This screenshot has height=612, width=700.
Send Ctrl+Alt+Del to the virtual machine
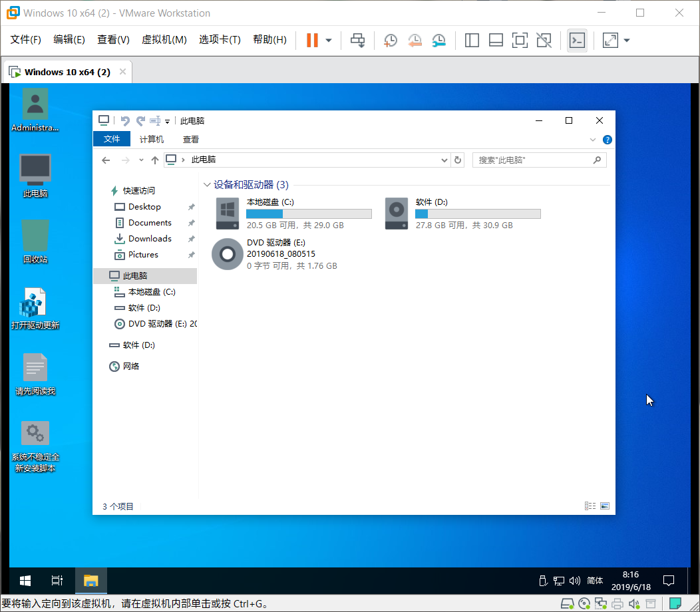[357, 40]
